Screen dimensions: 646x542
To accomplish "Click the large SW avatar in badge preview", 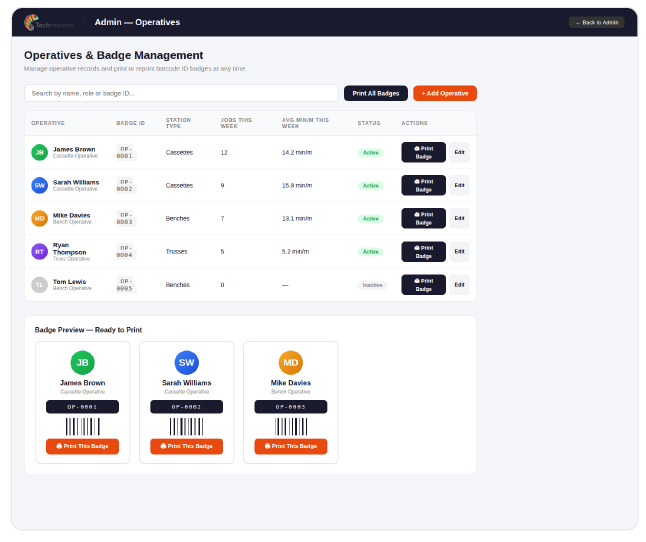I will 187,362.
